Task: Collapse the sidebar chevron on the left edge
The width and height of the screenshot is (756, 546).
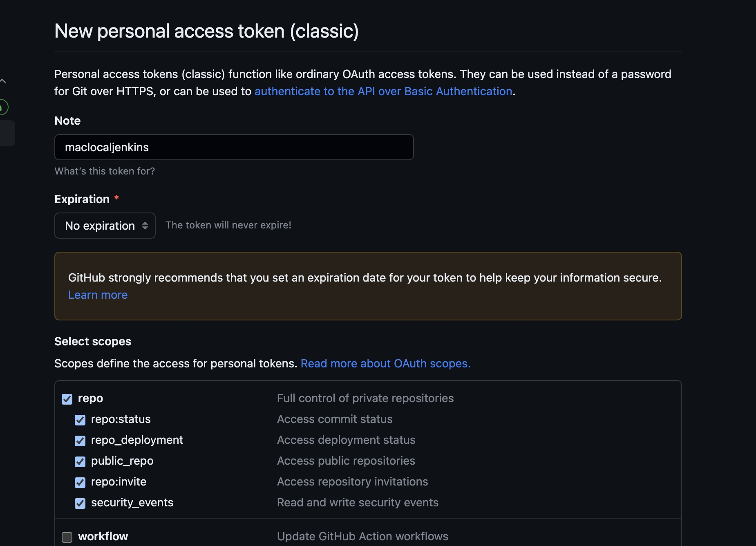Action: pyautogui.click(x=3, y=81)
